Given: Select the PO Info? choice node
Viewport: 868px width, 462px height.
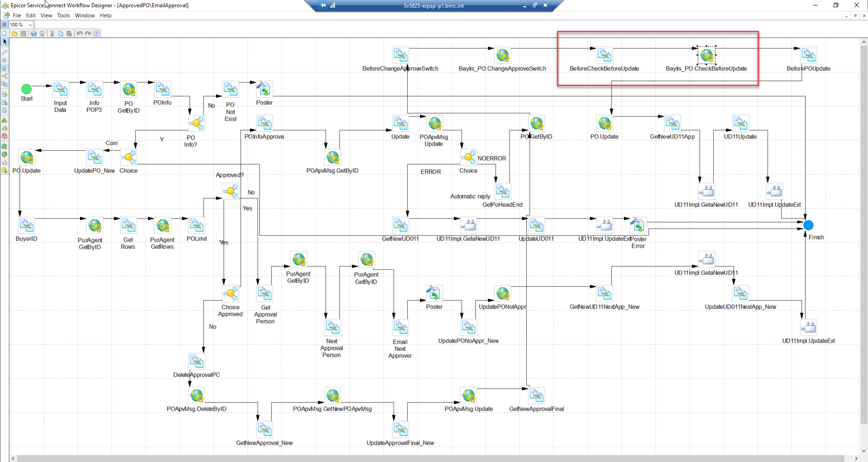Looking at the screenshot, I should pyautogui.click(x=197, y=124).
